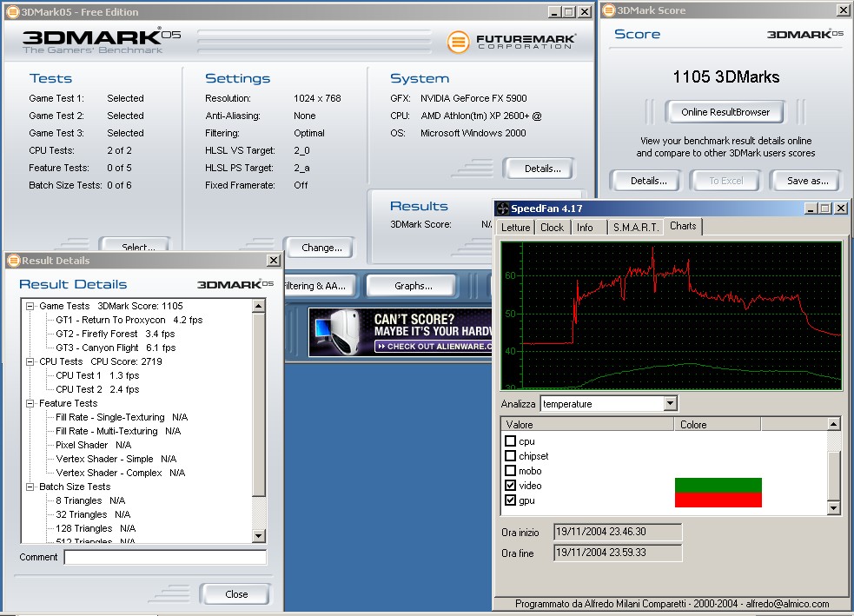Open the Alienware advertisement banner
The height and width of the screenshot is (616, 854).
(x=400, y=332)
